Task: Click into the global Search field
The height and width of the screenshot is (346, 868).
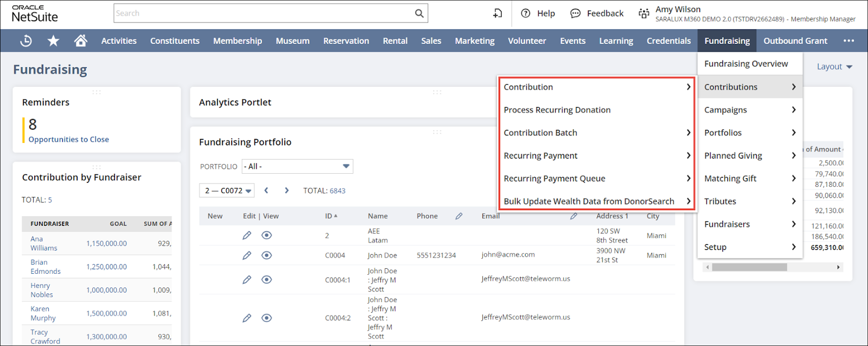Action: 263,14
